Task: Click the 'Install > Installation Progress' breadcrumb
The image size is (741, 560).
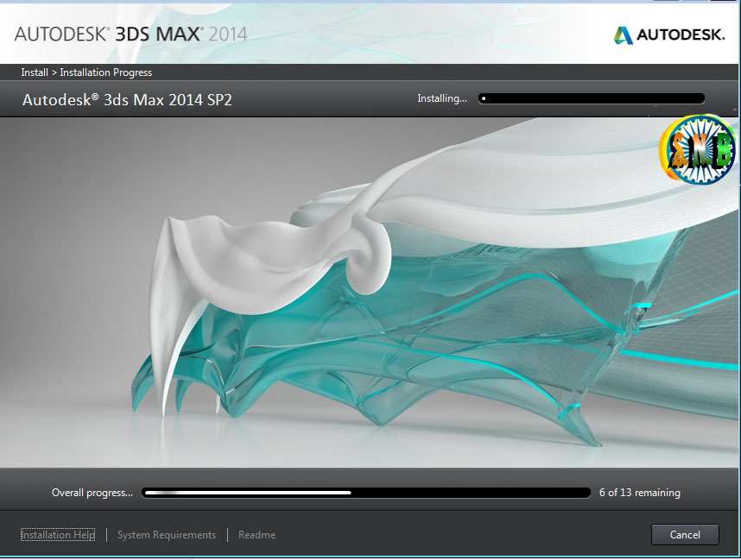Action: (86, 72)
